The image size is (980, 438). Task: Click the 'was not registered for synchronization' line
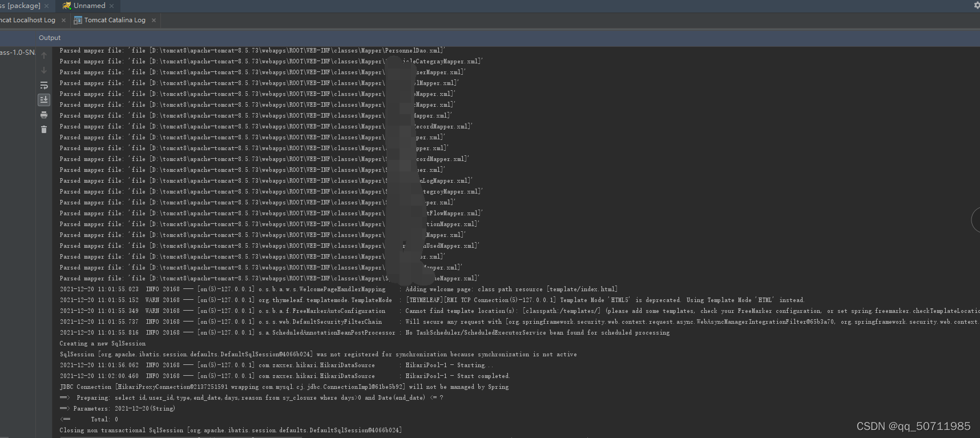pyautogui.click(x=318, y=354)
